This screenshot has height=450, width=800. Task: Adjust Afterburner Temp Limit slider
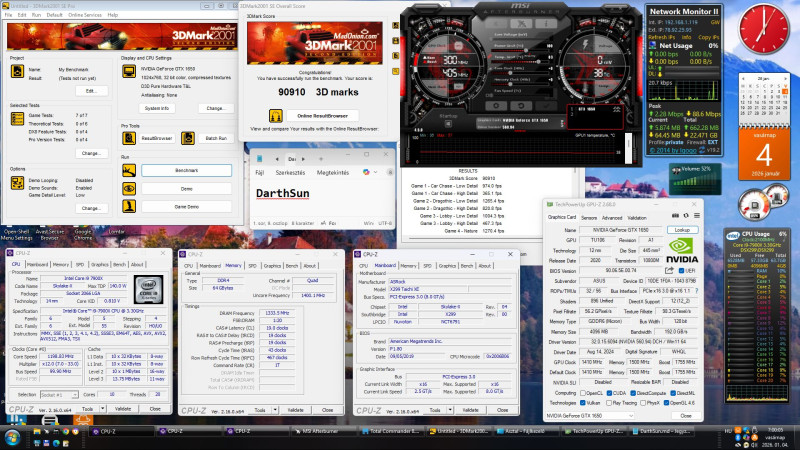tap(520, 61)
